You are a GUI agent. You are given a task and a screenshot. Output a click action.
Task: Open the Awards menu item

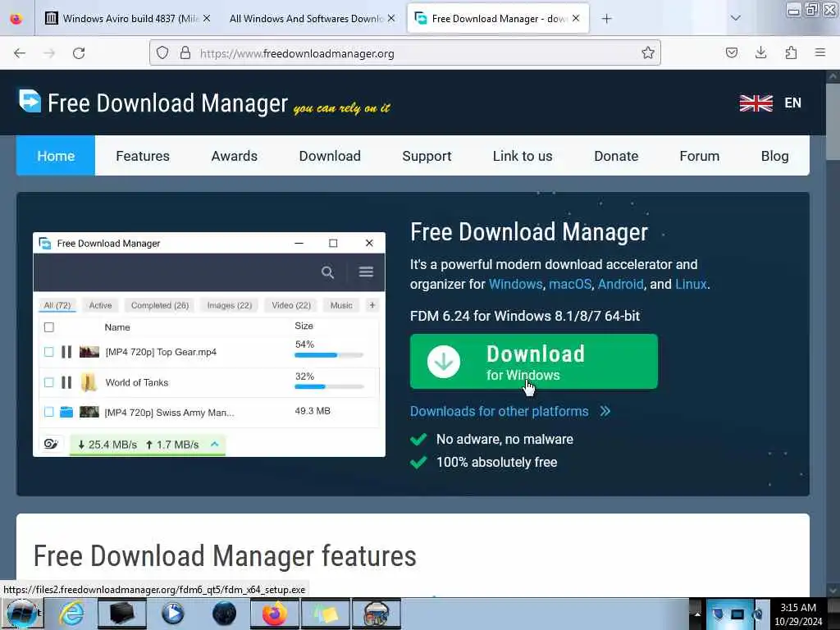click(x=234, y=156)
